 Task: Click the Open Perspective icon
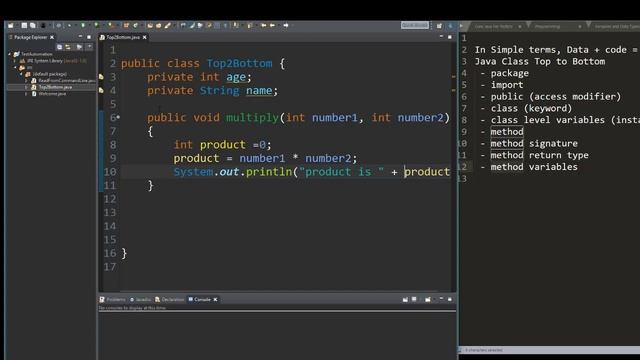click(439, 26)
